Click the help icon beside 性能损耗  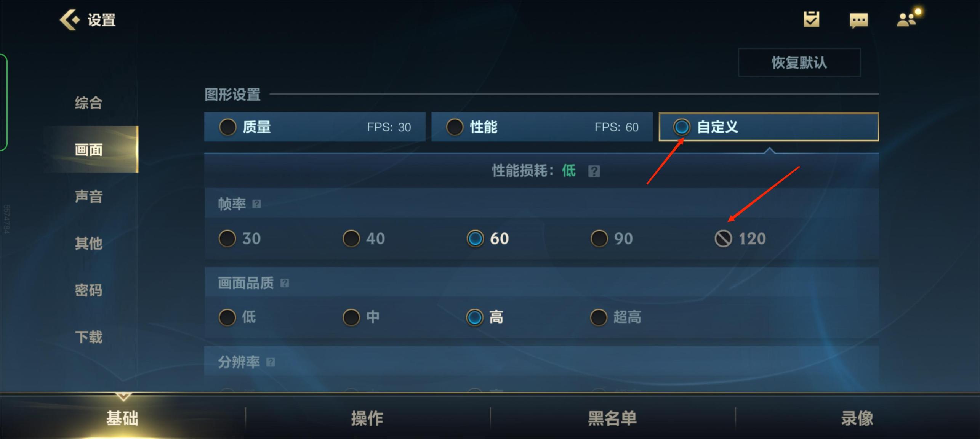click(594, 171)
